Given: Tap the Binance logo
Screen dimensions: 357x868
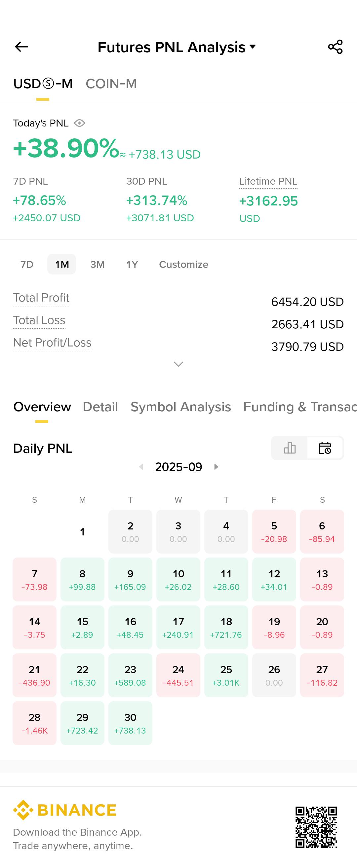Looking at the screenshot, I should point(65,810).
